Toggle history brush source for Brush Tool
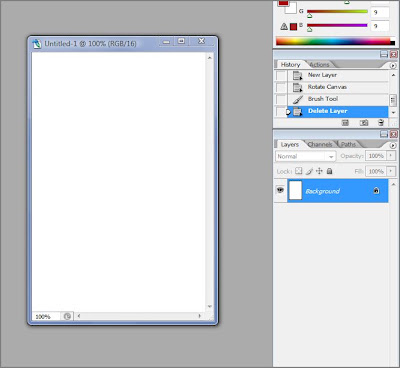This screenshot has width=400, height=368. pos(281,99)
